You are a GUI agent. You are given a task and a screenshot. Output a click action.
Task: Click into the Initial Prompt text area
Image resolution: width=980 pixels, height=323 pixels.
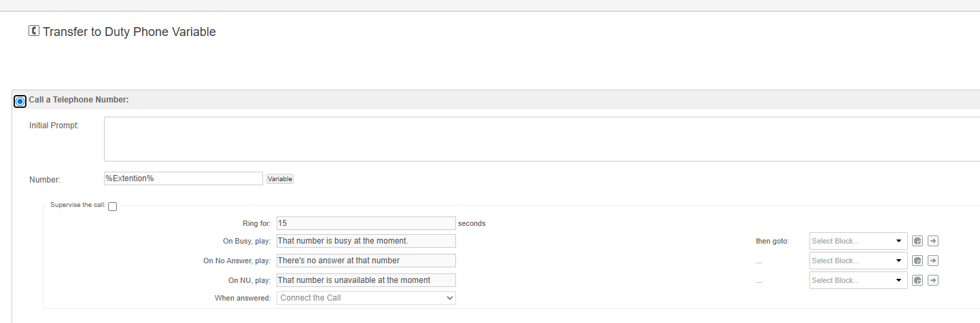(541, 139)
